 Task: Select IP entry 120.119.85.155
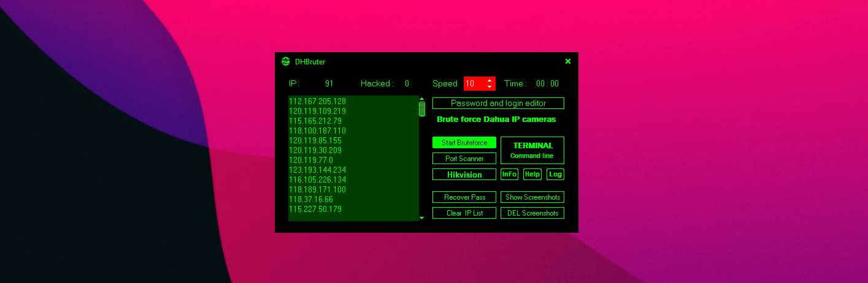[x=315, y=140]
